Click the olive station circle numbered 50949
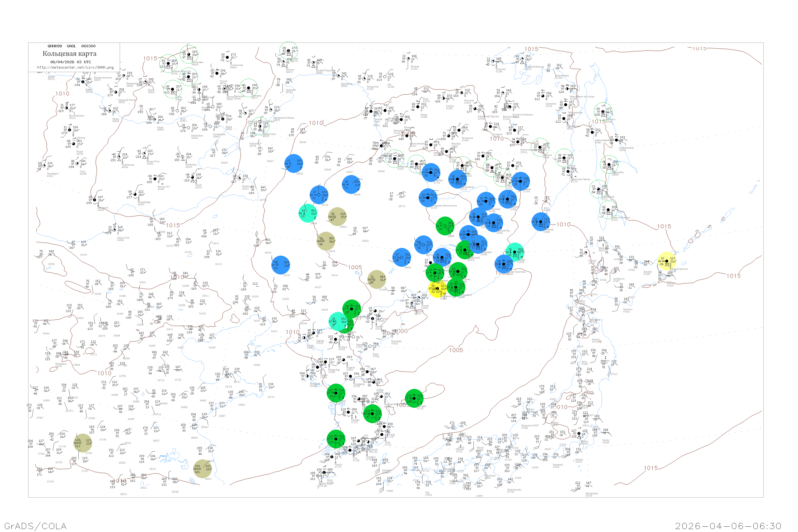Image resolution: width=798 pixels, height=532 pixels. [326, 241]
